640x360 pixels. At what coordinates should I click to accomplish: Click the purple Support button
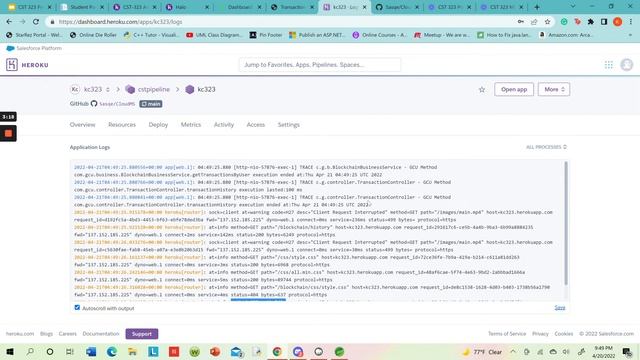142,334
